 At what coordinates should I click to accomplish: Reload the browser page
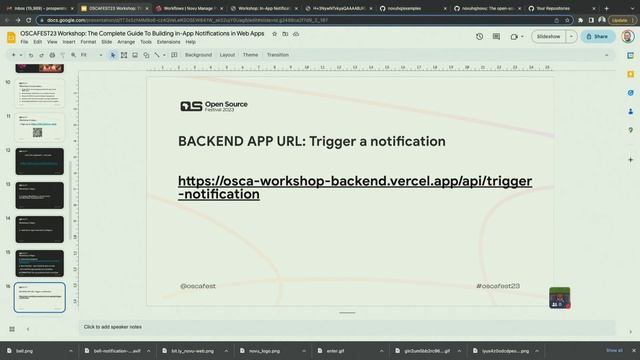coord(29,20)
